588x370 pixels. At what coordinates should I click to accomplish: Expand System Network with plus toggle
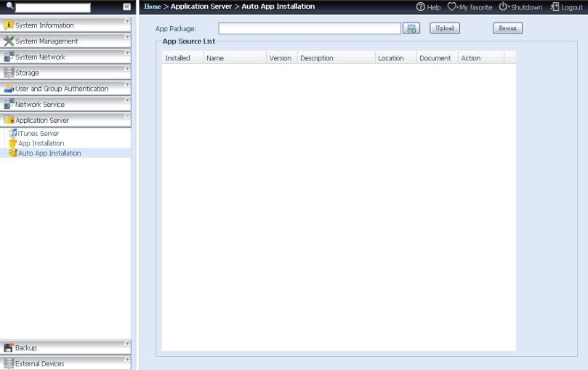point(127,53)
